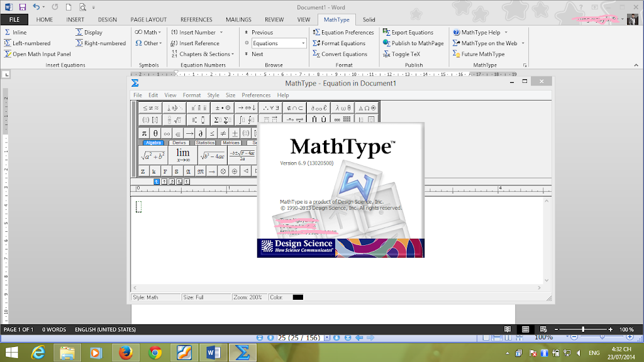
Task: Insert a Display equation
Action: pyautogui.click(x=89, y=33)
